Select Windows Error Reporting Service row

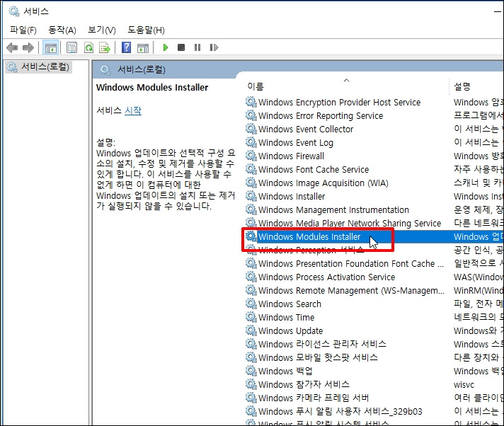click(x=321, y=115)
